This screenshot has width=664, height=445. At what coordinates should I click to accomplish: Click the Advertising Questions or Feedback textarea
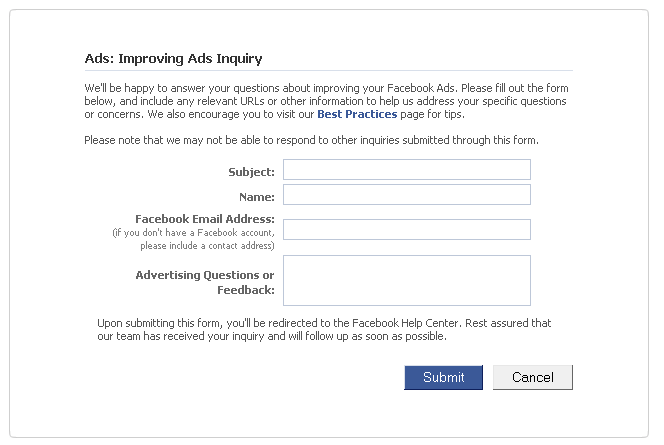[x=407, y=280]
